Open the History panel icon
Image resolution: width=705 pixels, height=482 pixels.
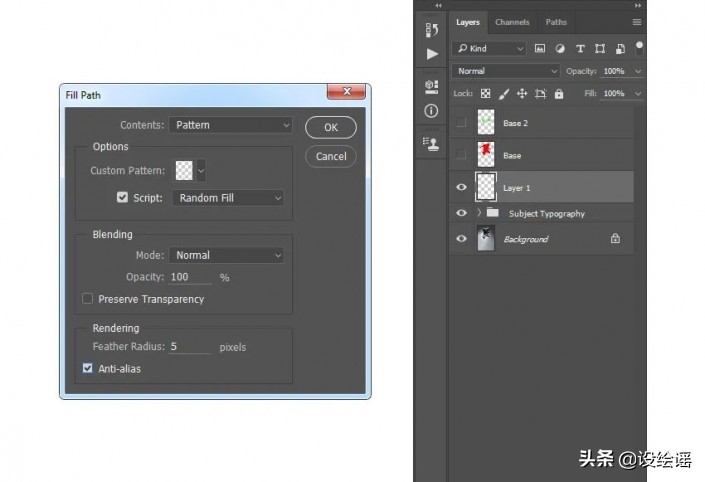tap(432, 30)
